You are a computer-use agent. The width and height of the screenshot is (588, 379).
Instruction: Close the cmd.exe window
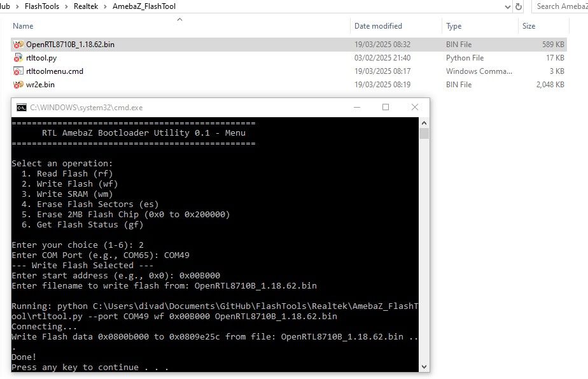tap(415, 107)
